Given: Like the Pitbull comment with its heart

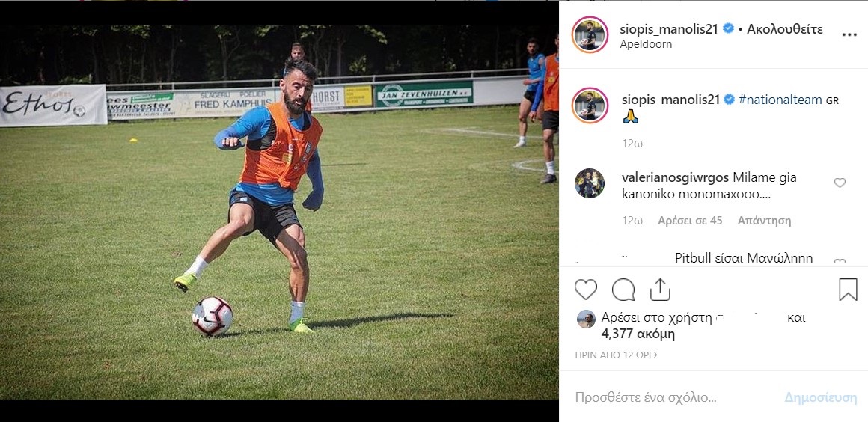Looking at the screenshot, I should tap(840, 261).
